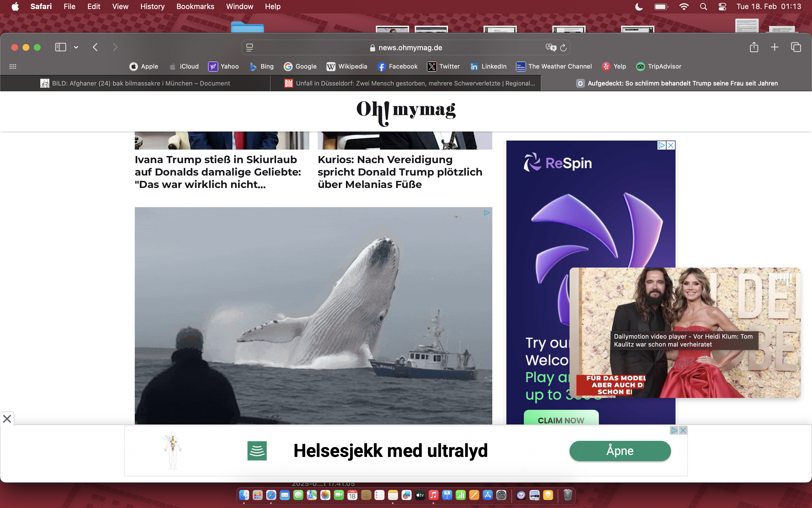
Task: Open App Store from the Dock
Action: pos(487,495)
